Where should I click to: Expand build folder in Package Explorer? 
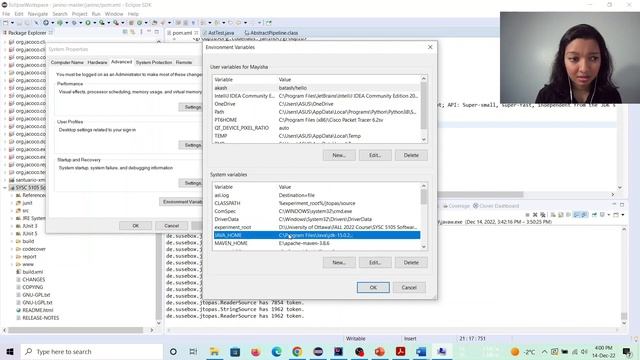[x=12, y=241]
